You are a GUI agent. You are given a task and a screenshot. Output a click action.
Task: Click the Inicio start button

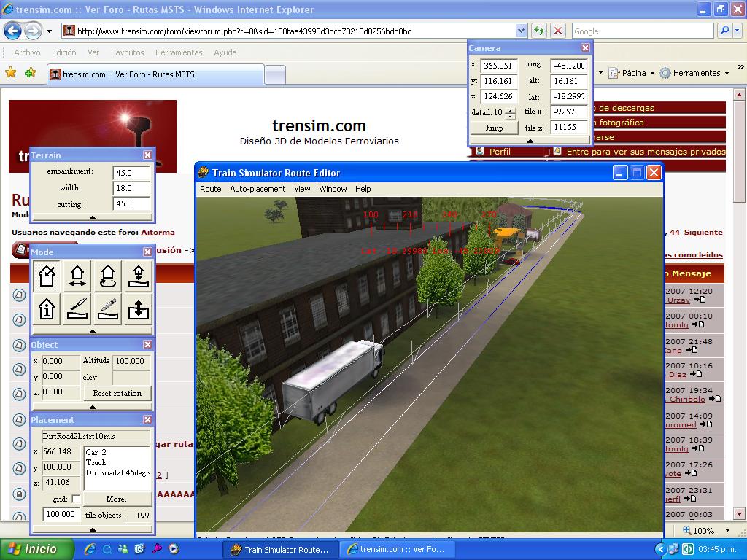36,549
